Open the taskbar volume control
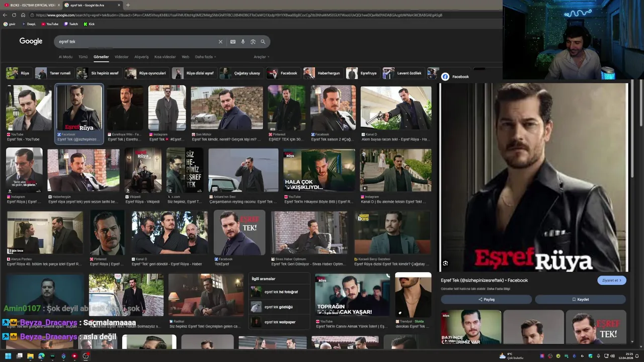This screenshot has height=362, width=644. point(612,356)
